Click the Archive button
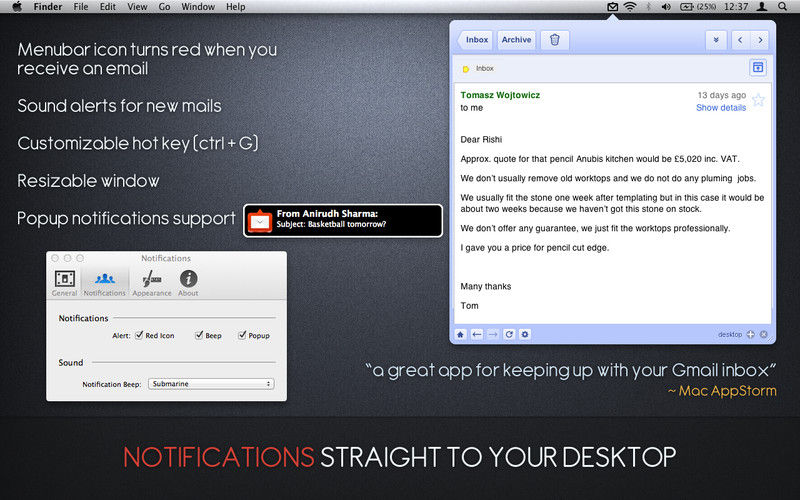 516,40
